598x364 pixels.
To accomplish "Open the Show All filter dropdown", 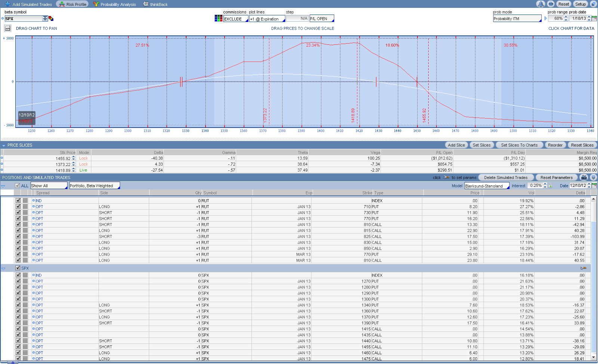I will coord(49,185).
